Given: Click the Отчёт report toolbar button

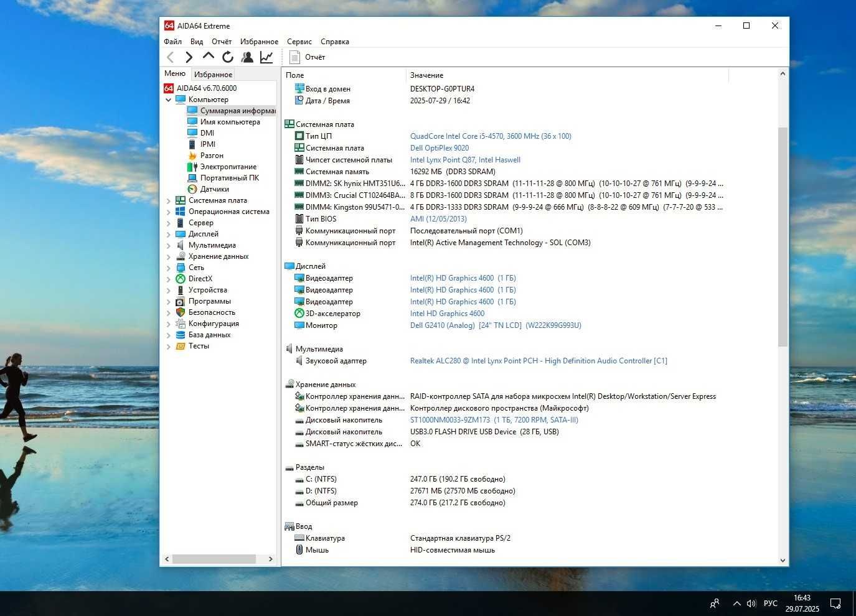Looking at the screenshot, I should tap(308, 57).
